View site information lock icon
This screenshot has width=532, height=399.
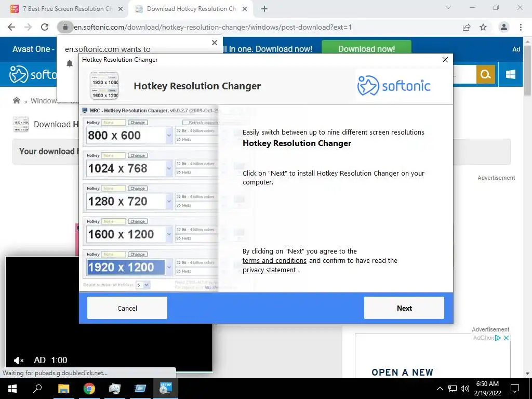coord(65,27)
